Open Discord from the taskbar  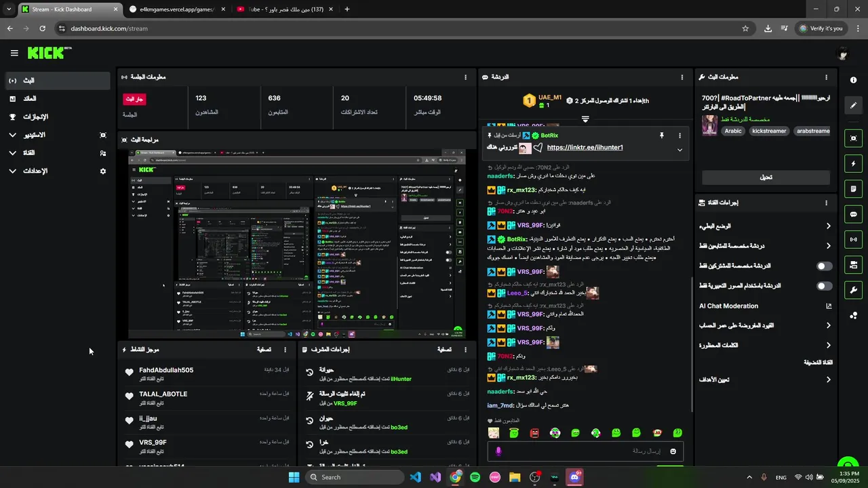tap(575, 477)
